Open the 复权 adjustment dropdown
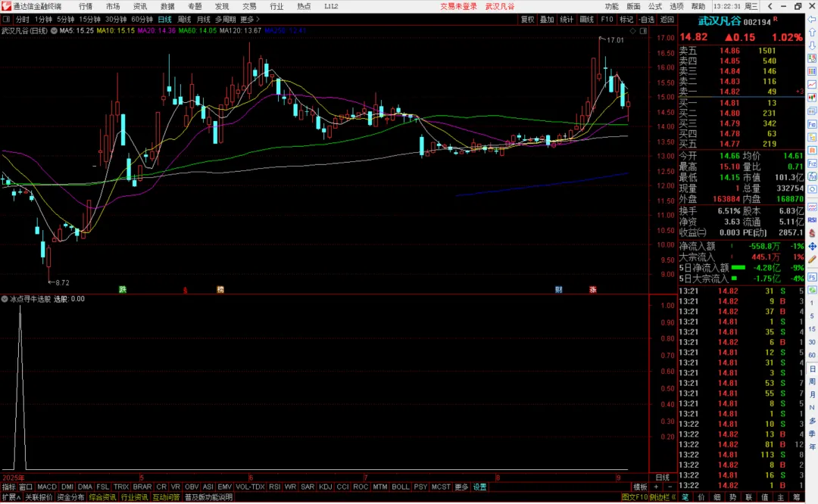Screen dimensions: 818x504 tap(527, 19)
